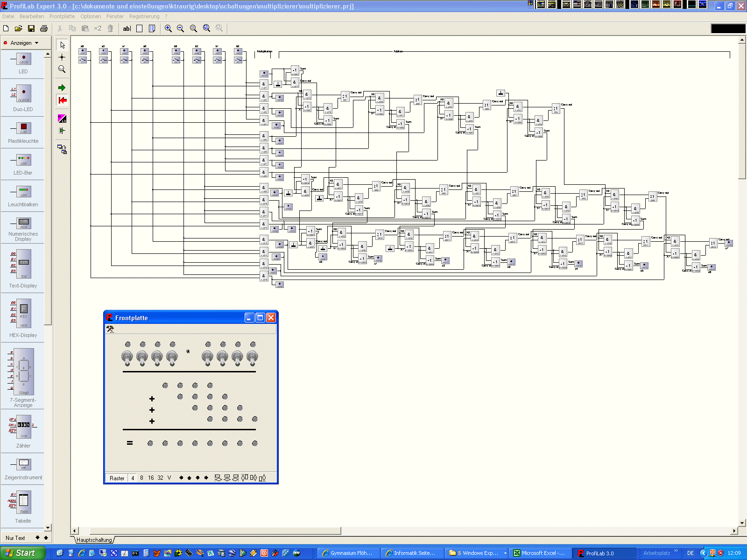The height and width of the screenshot is (560, 747).
Task: Set Frontplatte raster to 4
Action: click(x=133, y=478)
